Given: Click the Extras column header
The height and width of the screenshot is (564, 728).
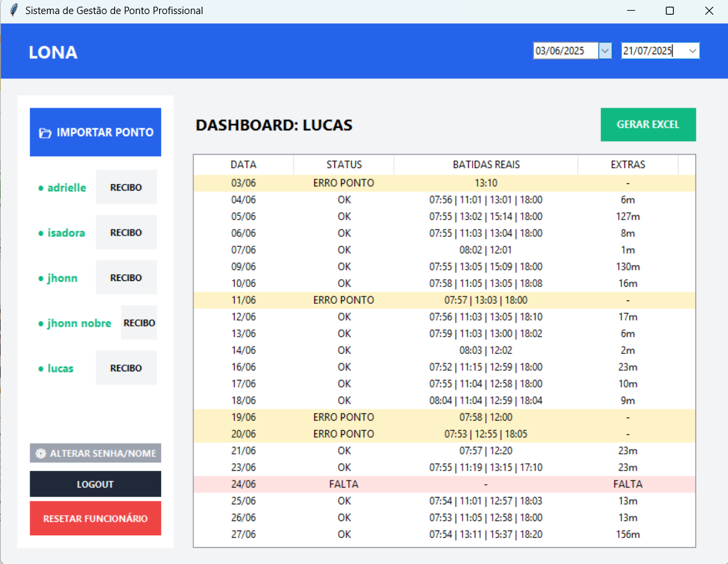Looking at the screenshot, I should tap(628, 165).
